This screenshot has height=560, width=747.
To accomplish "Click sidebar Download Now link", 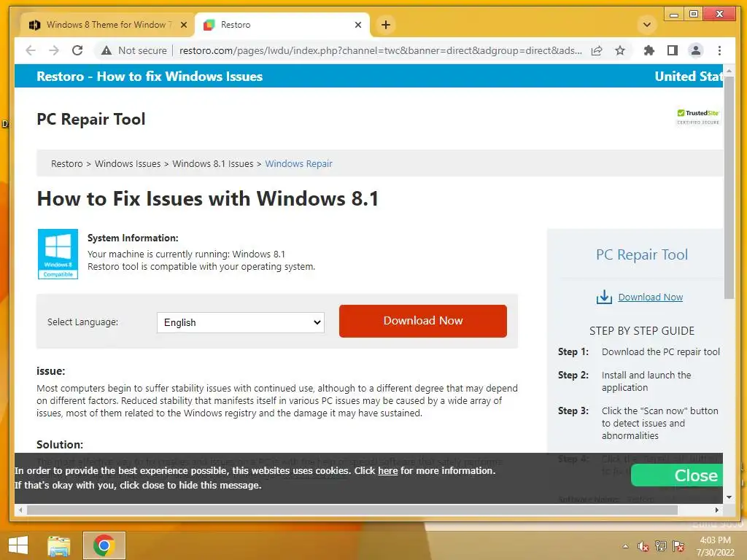I will (x=650, y=297).
